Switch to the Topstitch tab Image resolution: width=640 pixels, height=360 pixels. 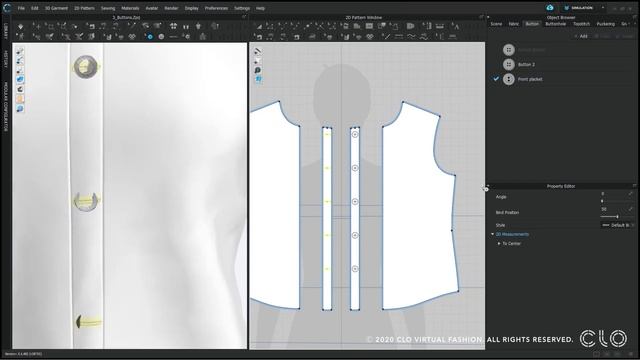[581, 24]
